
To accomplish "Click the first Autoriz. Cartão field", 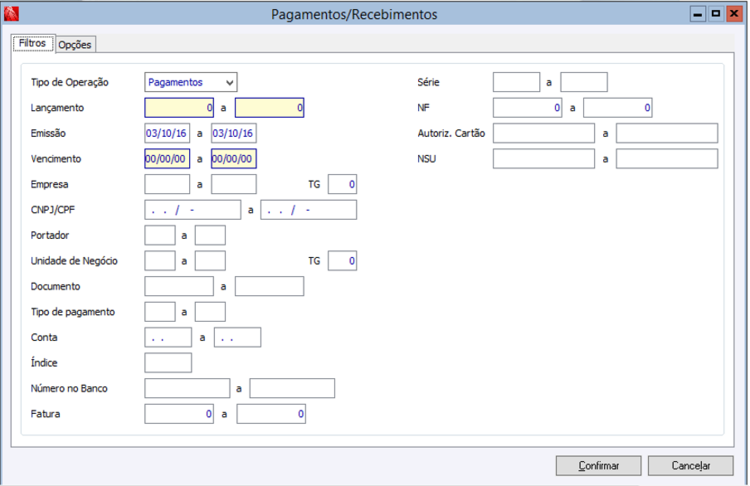I will pos(544,133).
